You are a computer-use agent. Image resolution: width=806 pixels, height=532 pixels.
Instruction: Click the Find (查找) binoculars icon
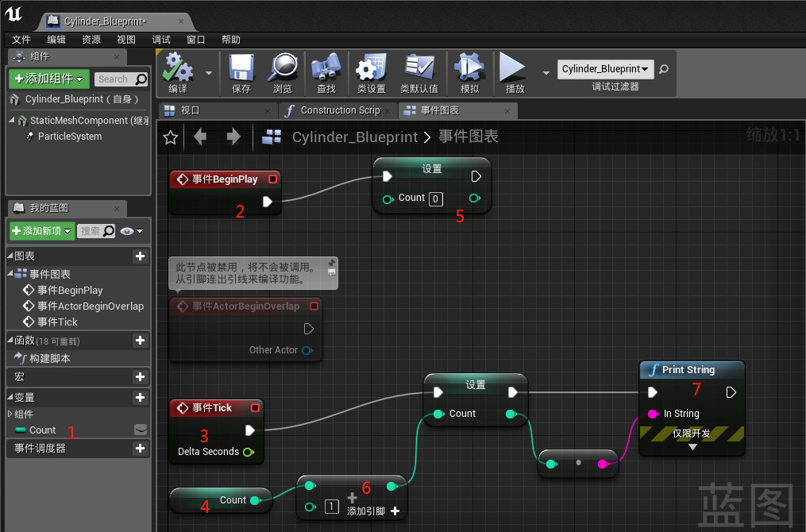point(326,67)
